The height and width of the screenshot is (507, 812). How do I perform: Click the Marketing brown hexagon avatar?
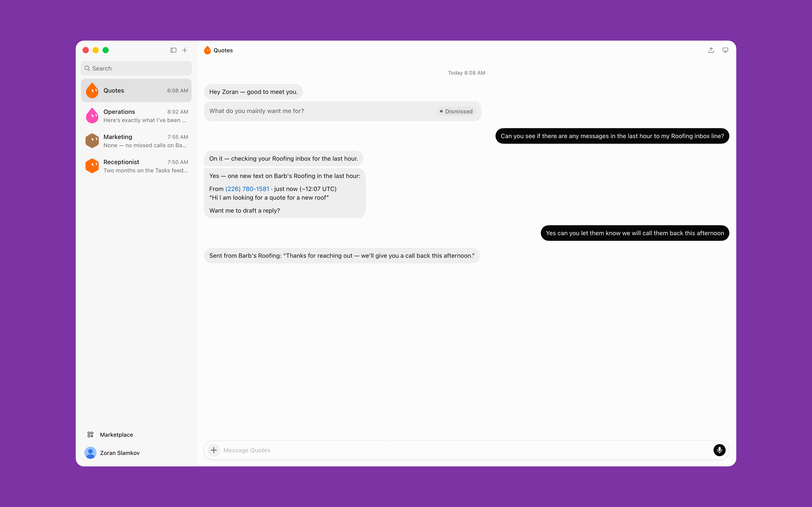pyautogui.click(x=92, y=141)
